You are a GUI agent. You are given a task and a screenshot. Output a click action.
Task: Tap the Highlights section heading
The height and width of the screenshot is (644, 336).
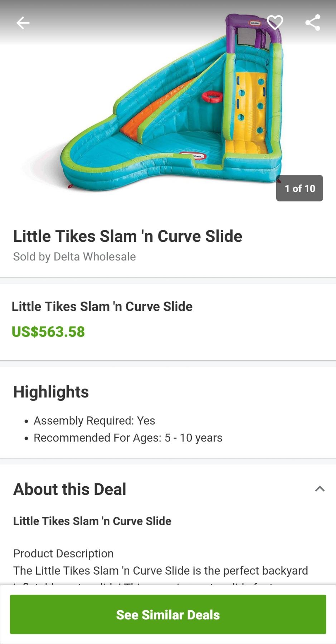[51, 392]
